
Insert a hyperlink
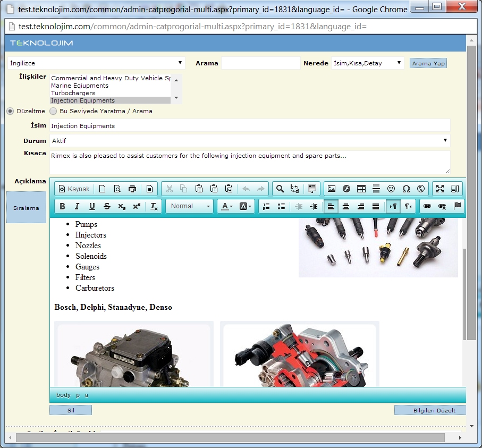coord(427,206)
